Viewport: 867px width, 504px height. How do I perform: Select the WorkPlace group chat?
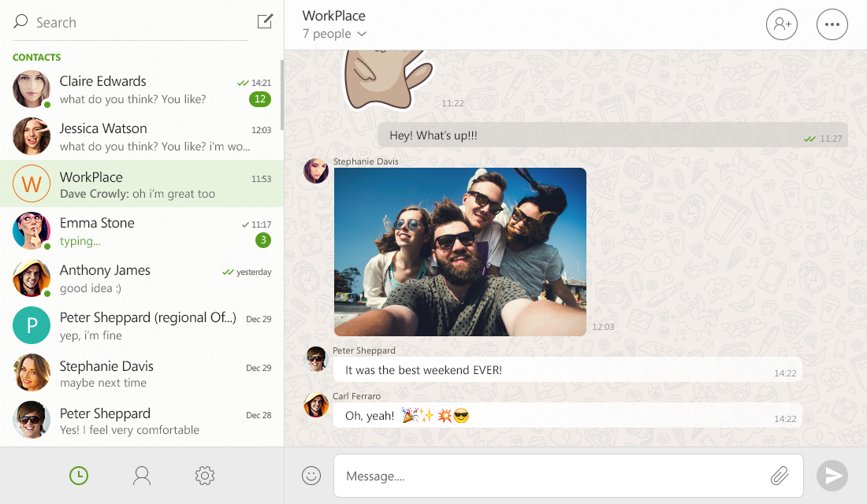[142, 184]
